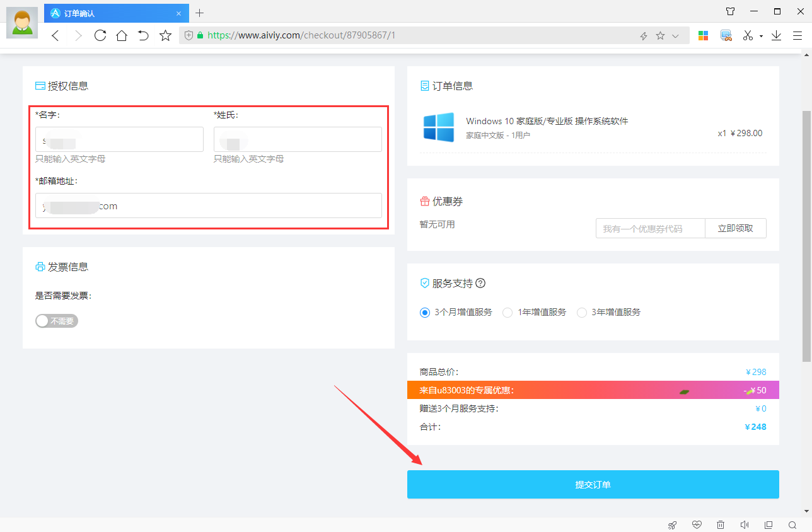Click the lightning speed-mode icon in the address bar
812x532 pixels.
644,36
